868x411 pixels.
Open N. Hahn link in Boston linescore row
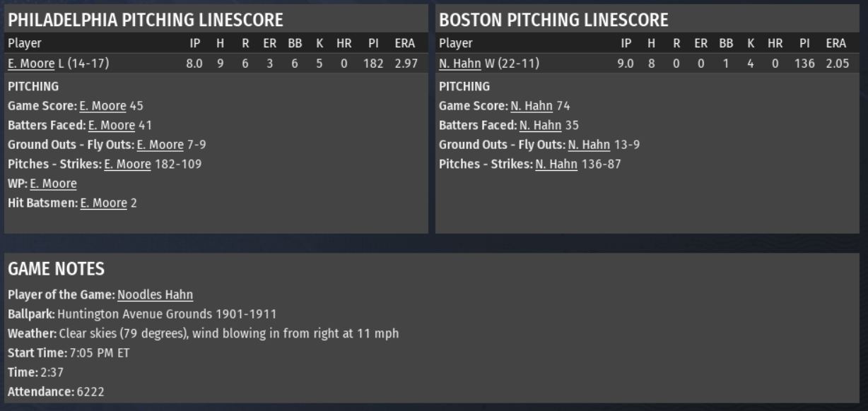click(x=460, y=64)
